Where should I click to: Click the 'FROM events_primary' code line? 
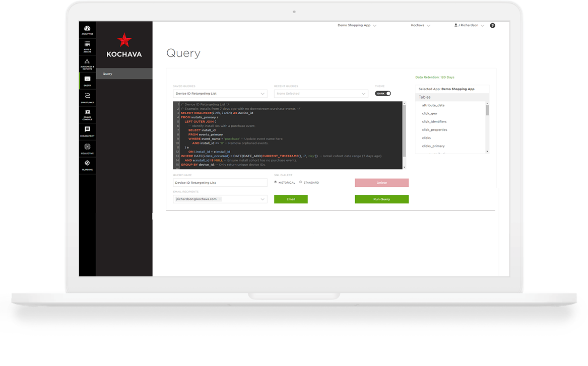point(206,134)
